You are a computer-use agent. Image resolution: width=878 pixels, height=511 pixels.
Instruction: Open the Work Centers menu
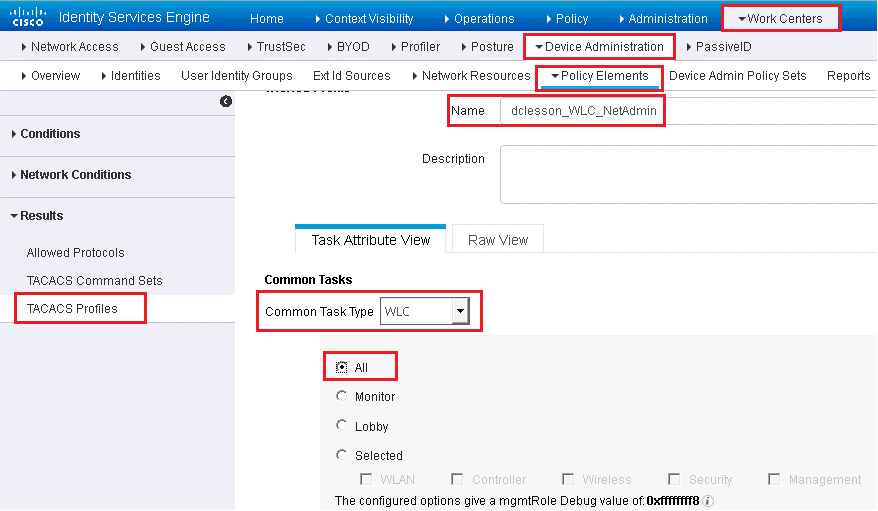coord(781,18)
